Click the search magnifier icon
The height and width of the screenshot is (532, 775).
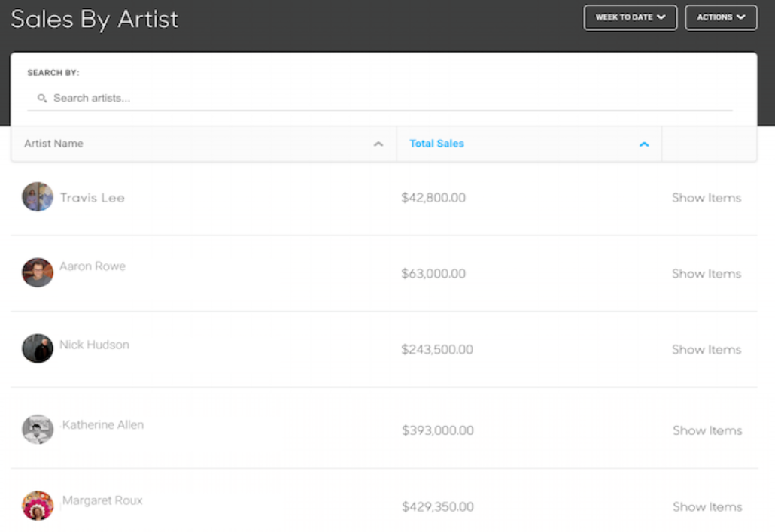click(42, 99)
